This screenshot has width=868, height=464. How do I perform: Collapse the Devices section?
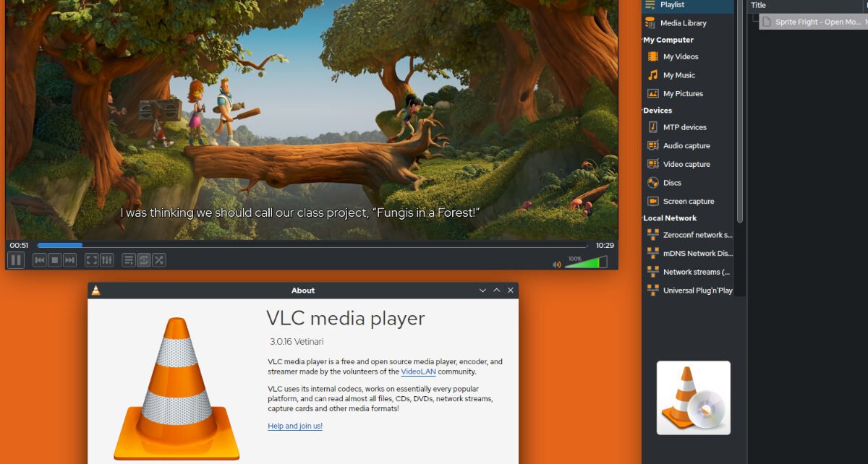(658, 111)
